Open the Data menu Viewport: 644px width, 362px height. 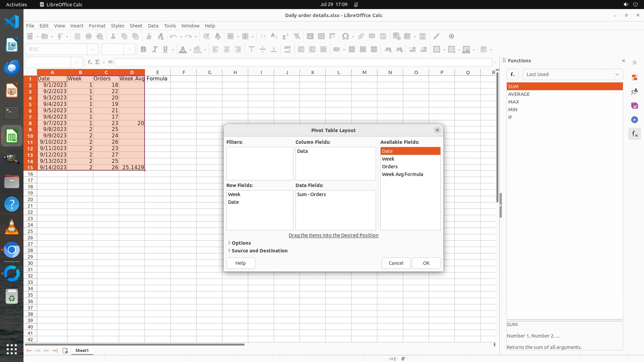coord(153,26)
